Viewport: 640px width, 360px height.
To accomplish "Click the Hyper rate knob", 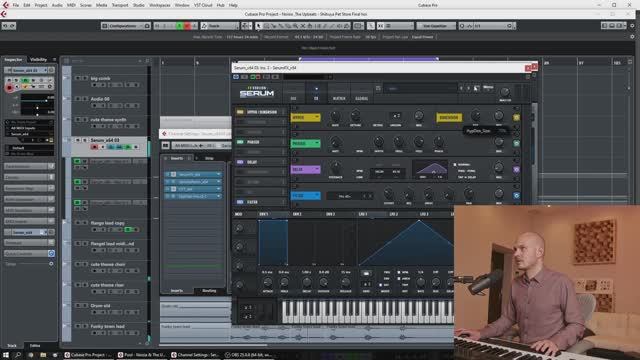I will [x=335, y=116].
